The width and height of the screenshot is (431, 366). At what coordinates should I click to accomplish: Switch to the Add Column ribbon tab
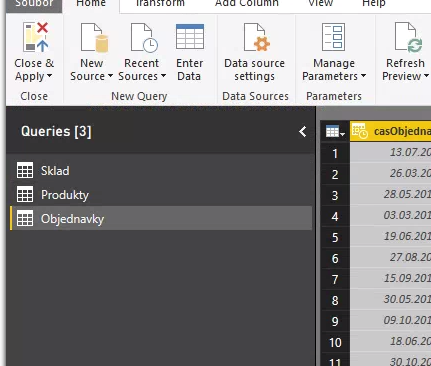(246, 4)
